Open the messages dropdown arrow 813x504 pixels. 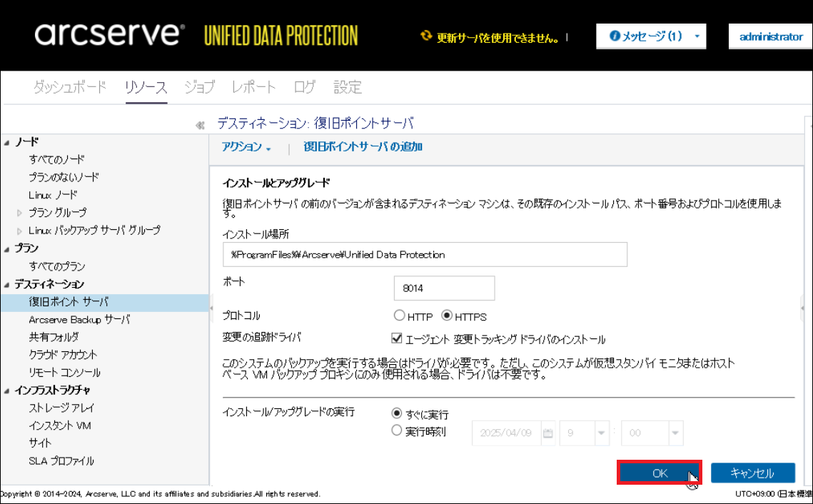click(x=696, y=36)
